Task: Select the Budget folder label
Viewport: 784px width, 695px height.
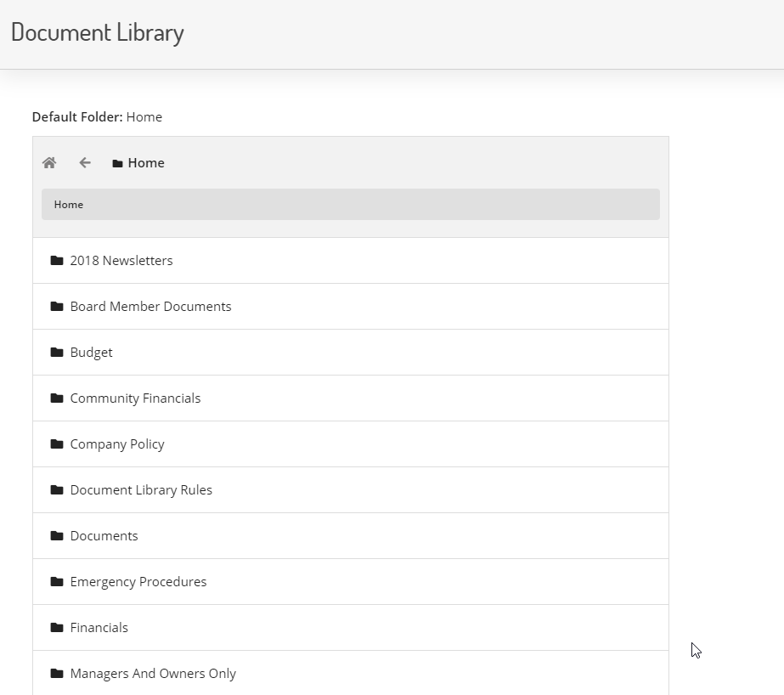Action: point(92,353)
